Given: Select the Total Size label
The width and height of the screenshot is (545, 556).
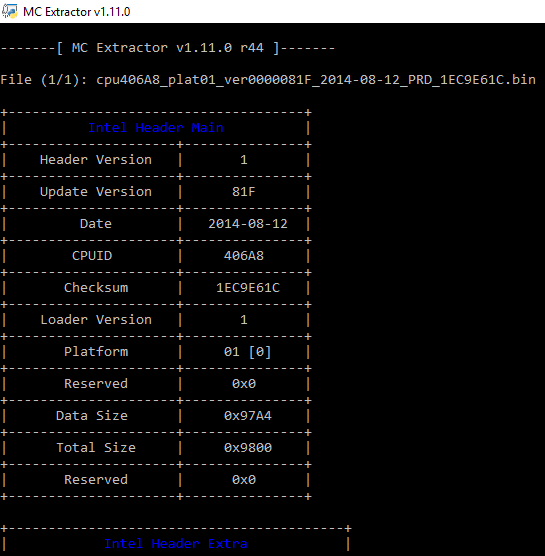Looking at the screenshot, I should 96,447.
